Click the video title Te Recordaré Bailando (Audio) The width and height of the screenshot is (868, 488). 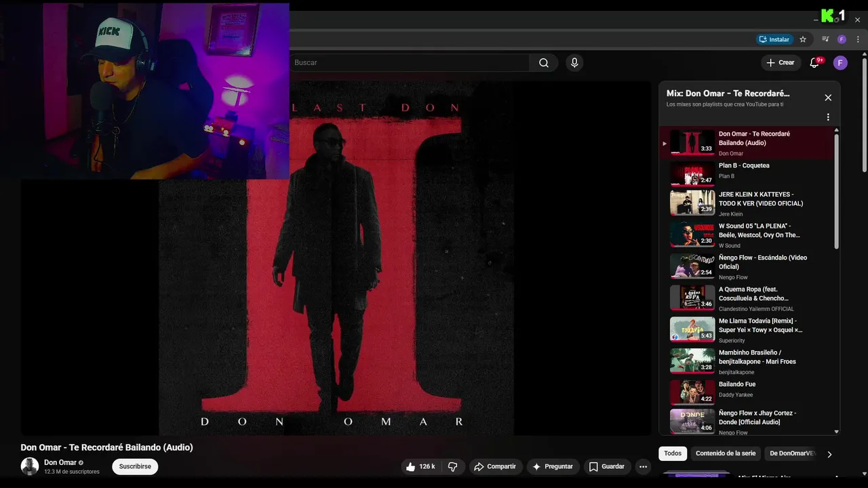(106, 447)
